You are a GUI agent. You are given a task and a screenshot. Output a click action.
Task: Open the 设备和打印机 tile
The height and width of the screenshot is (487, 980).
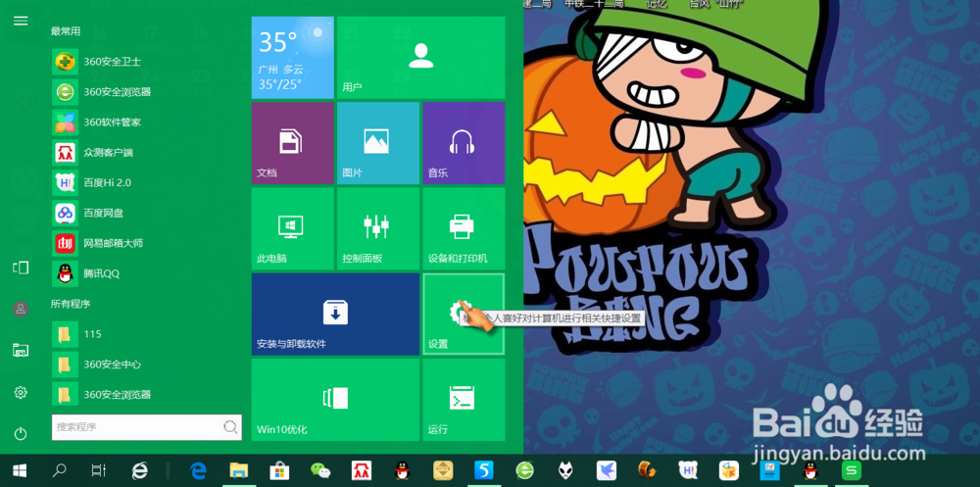point(464,229)
